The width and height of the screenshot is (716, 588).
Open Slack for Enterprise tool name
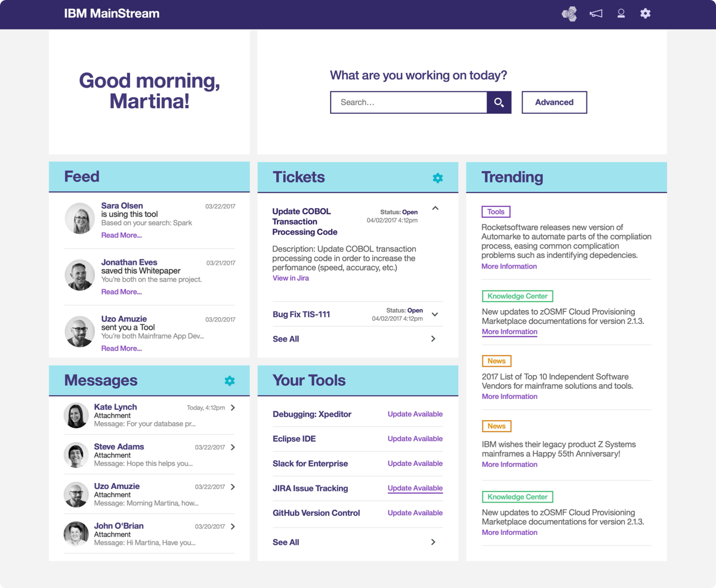coord(310,463)
